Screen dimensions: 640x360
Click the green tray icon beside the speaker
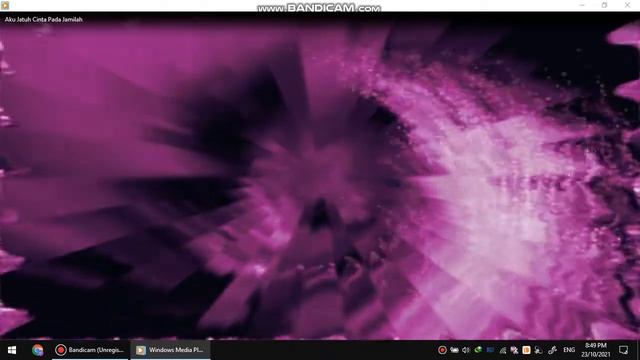point(478,350)
